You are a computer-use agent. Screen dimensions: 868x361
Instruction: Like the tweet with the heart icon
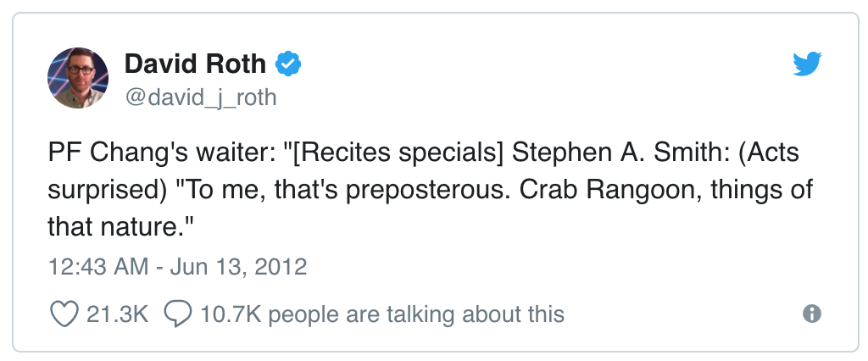65,314
